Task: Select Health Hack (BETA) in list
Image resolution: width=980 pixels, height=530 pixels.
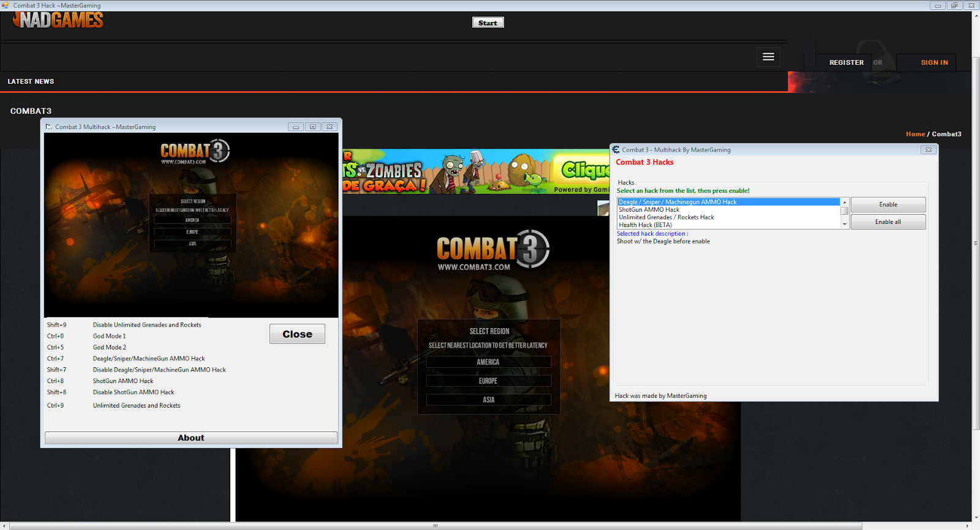Action: (729, 225)
